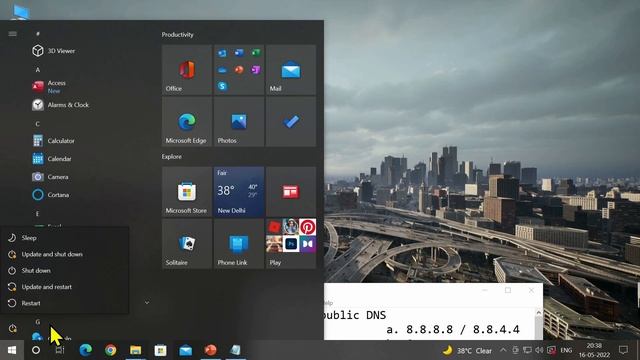This screenshot has width=640, height=360.
Task: Open the notification Action Center
Action: 623,350
